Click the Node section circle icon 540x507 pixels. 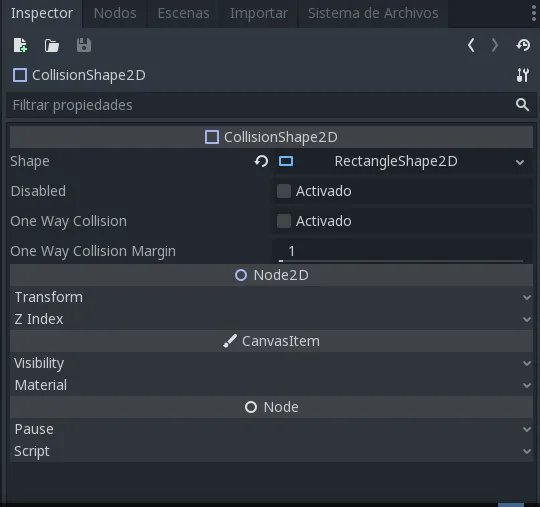coord(251,407)
